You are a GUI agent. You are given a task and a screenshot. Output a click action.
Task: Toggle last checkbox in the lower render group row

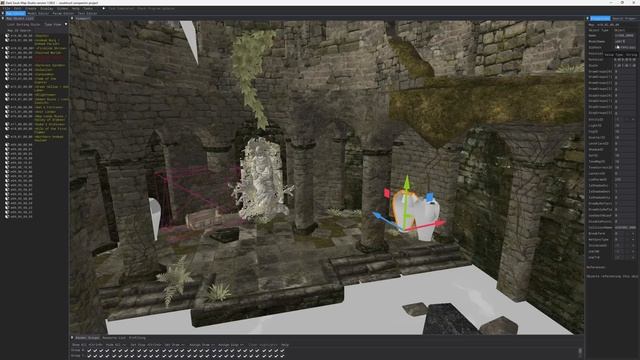pyautogui.click(x=282, y=356)
